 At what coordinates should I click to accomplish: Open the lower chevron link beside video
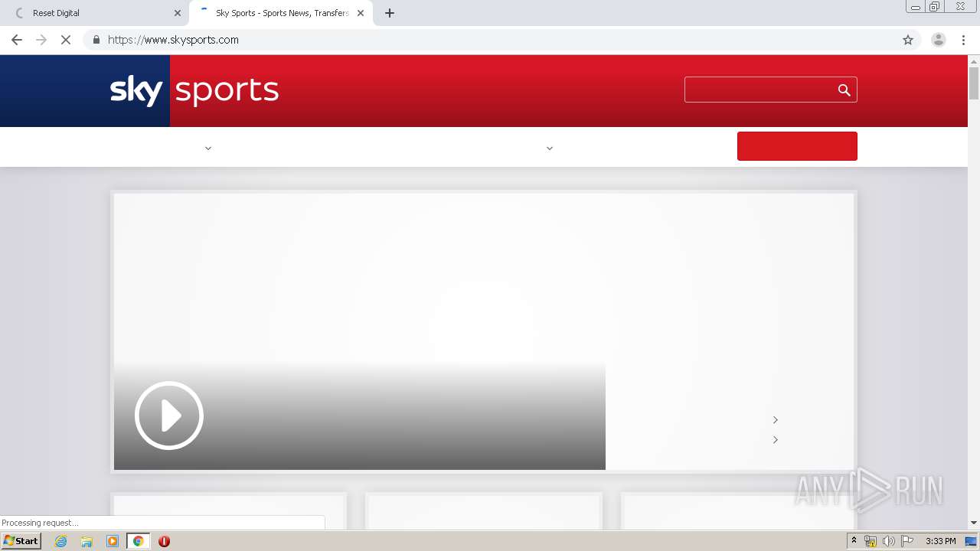click(776, 439)
